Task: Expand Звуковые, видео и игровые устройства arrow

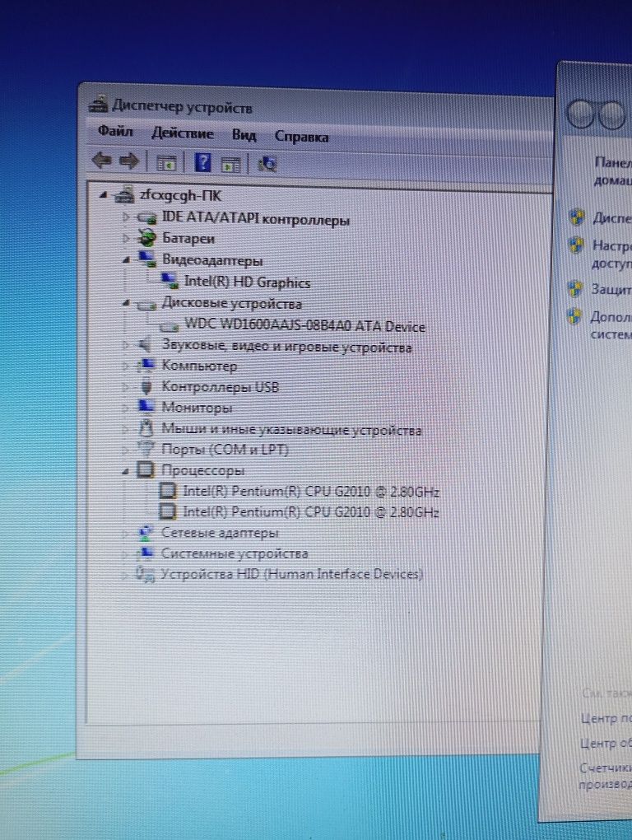Action: tap(126, 346)
